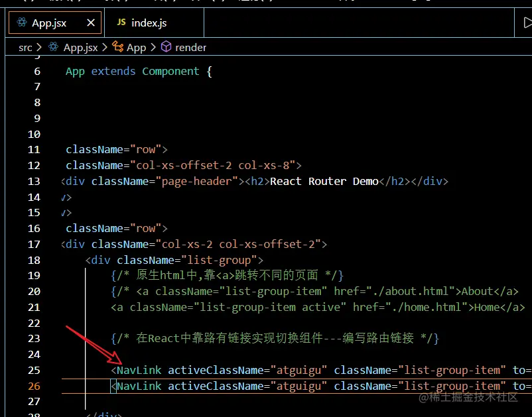Click the method cube icon in breadcrumb
532x417 pixels.
(166, 46)
